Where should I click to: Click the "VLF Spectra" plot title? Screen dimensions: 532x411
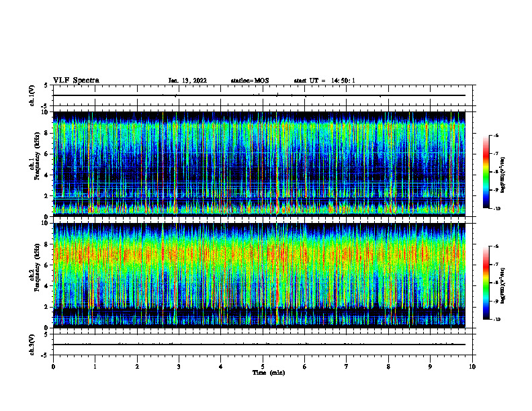pos(76,81)
